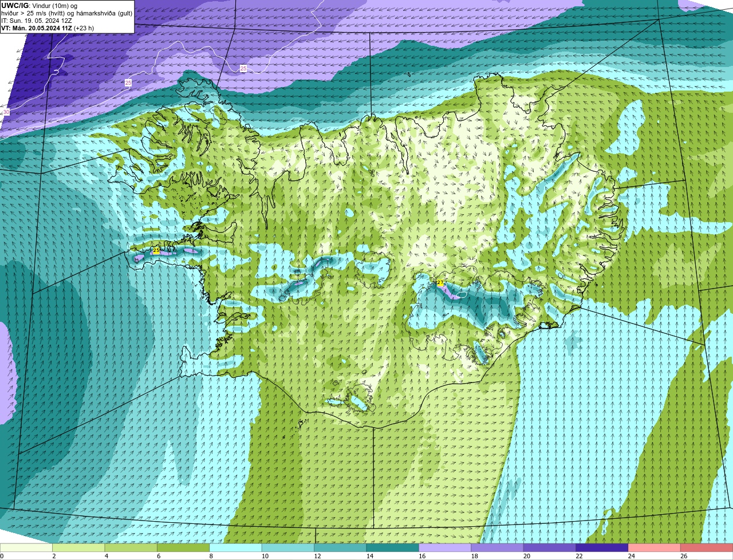Click the yellow max gust label 27

(x=440, y=282)
